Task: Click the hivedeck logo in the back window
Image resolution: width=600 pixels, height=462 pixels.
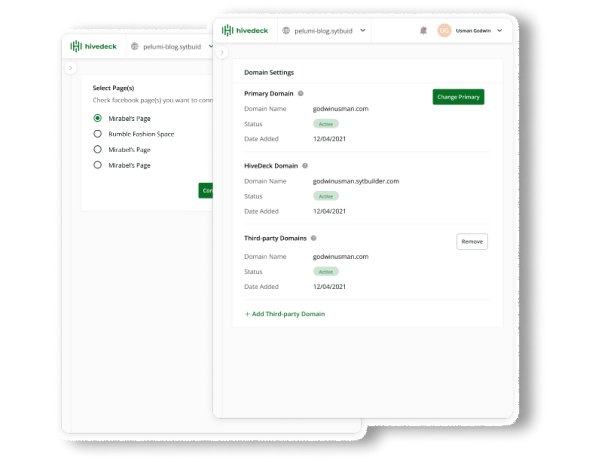Action: pos(93,46)
